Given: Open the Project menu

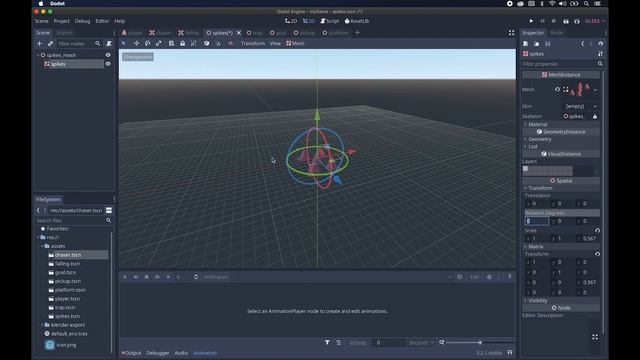Looking at the screenshot, I should coord(62,21).
